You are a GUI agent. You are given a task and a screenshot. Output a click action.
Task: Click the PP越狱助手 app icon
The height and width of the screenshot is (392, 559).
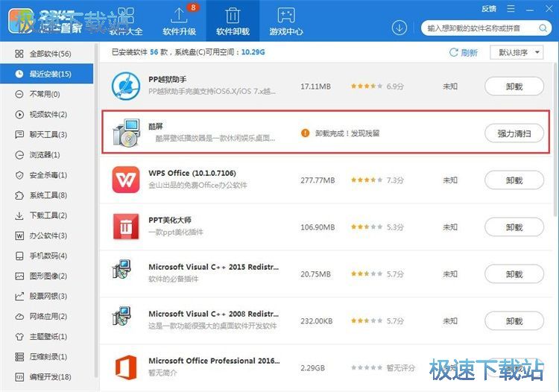[x=126, y=86]
